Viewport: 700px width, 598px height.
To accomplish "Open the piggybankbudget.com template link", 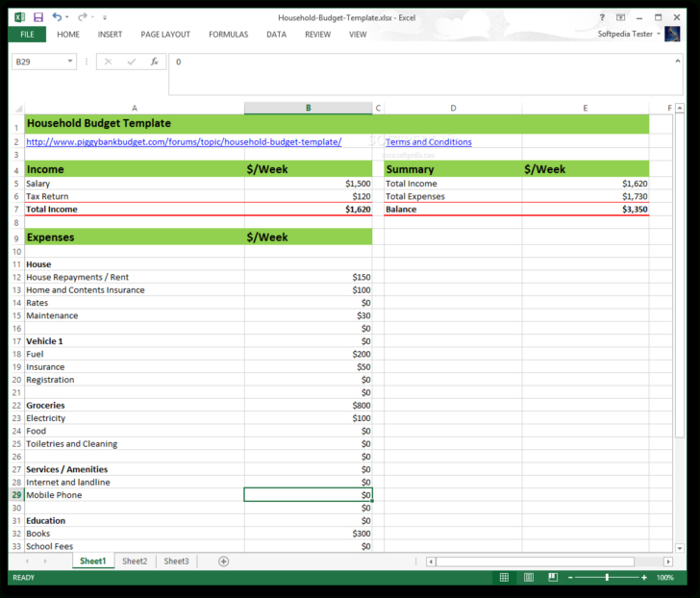I will [x=183, y=142].
